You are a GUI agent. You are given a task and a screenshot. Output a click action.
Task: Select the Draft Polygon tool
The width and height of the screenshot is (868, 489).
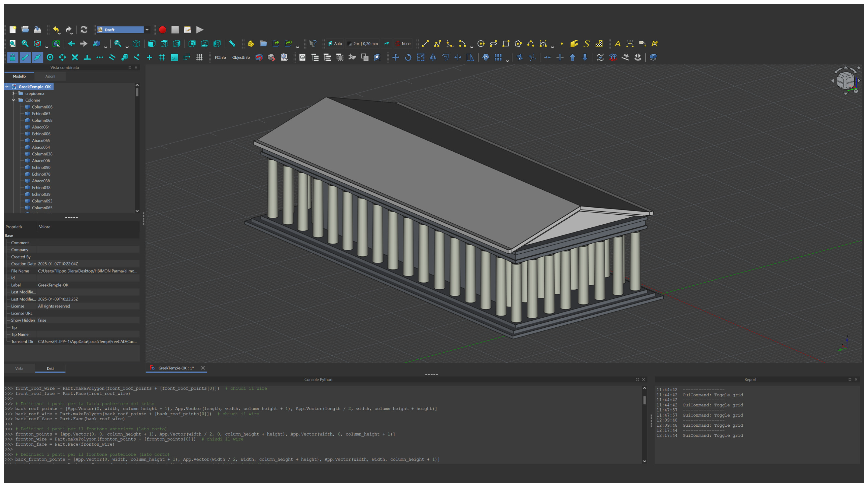coord(518,43)
